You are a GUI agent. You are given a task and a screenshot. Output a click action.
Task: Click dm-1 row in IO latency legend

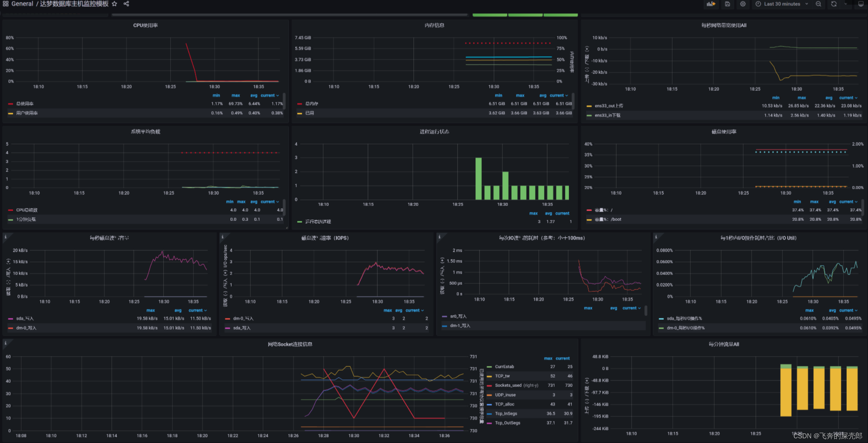(x=543, y=326)
